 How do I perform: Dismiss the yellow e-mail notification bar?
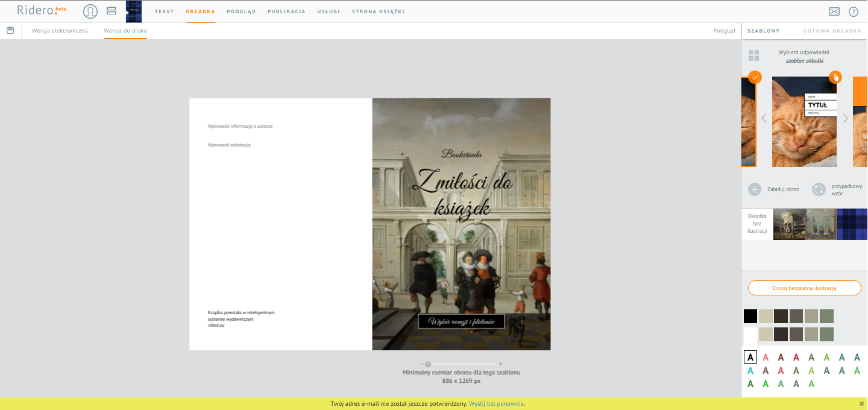(x=861, y=403)
